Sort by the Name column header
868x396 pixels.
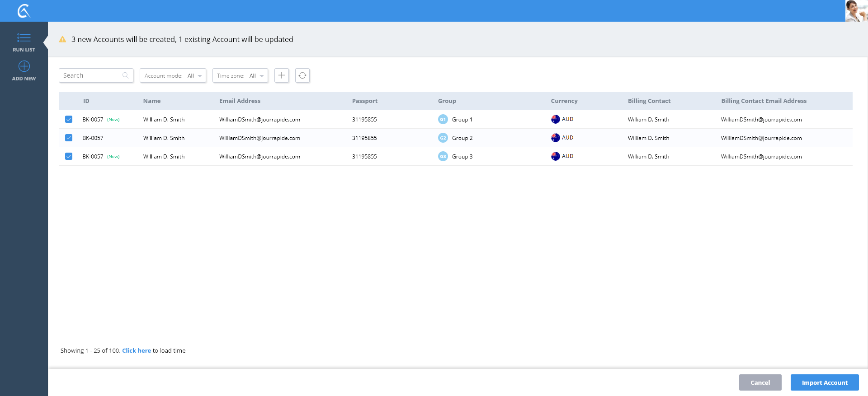(152, 101)
